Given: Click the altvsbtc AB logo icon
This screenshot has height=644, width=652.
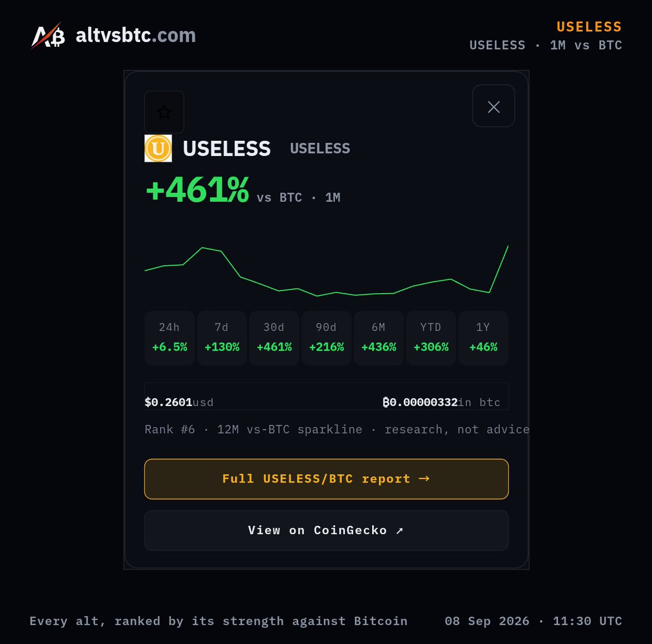Looking at the screenshot, I should [x=48, y=36].
